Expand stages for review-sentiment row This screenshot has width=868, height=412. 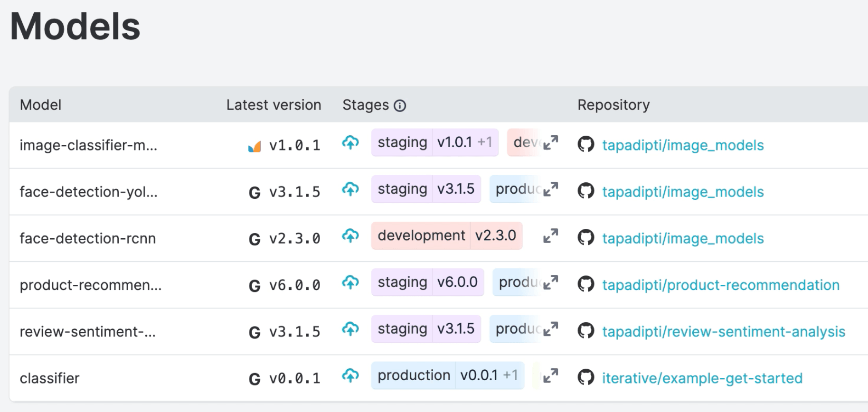pos(550,329)
